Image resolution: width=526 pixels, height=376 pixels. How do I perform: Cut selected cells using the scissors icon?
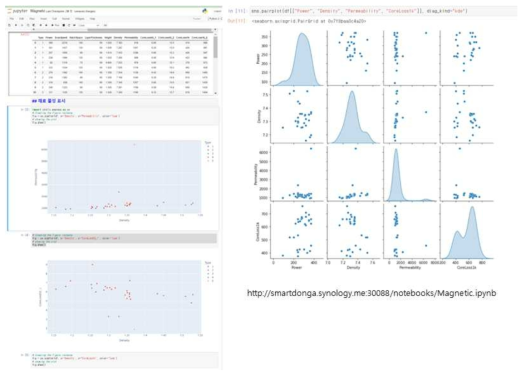22,25
